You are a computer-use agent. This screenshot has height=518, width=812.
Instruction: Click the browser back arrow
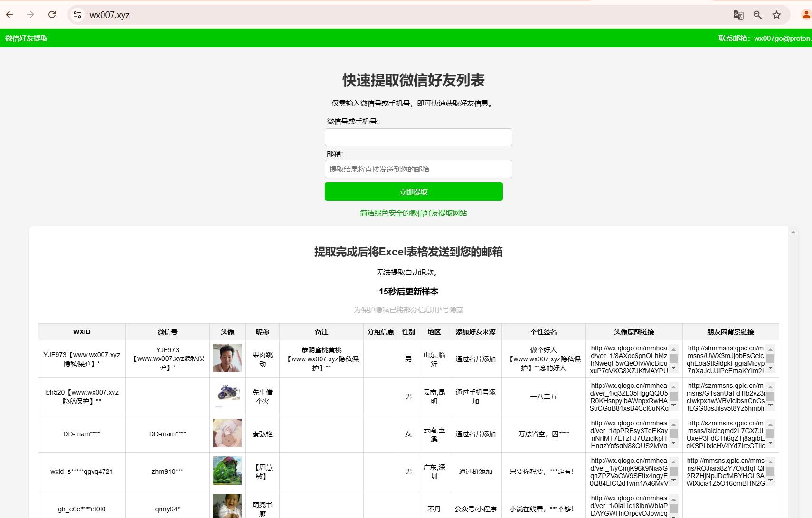[9, 15]
